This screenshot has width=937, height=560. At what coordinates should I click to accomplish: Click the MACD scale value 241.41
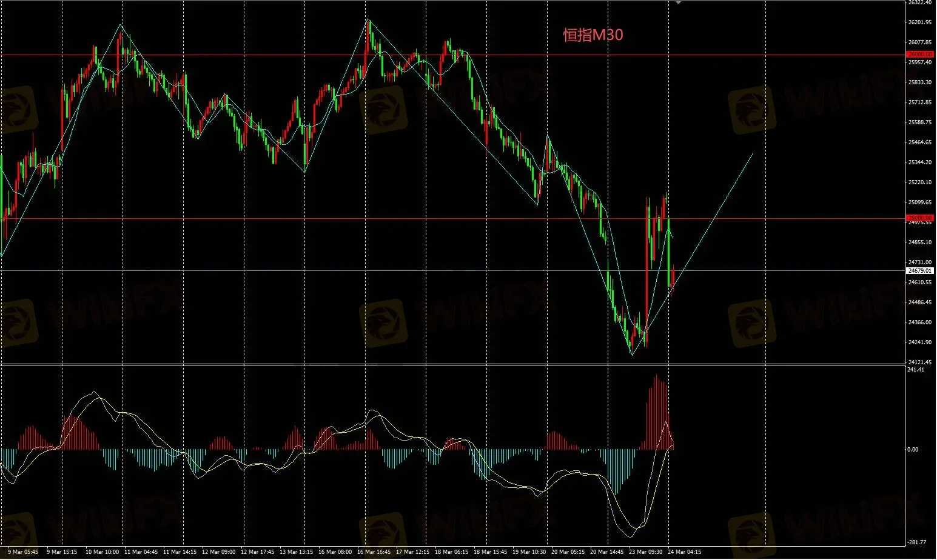916,370
